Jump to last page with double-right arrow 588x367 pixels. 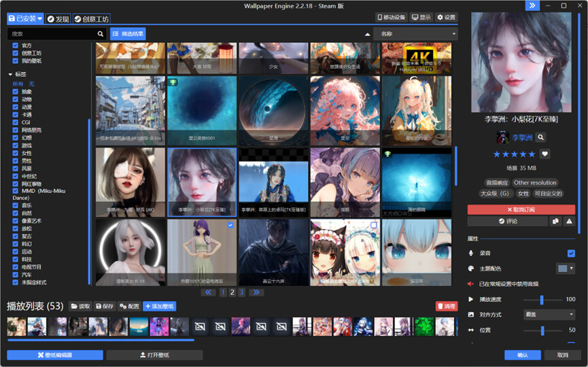click(x=256, y=292)
